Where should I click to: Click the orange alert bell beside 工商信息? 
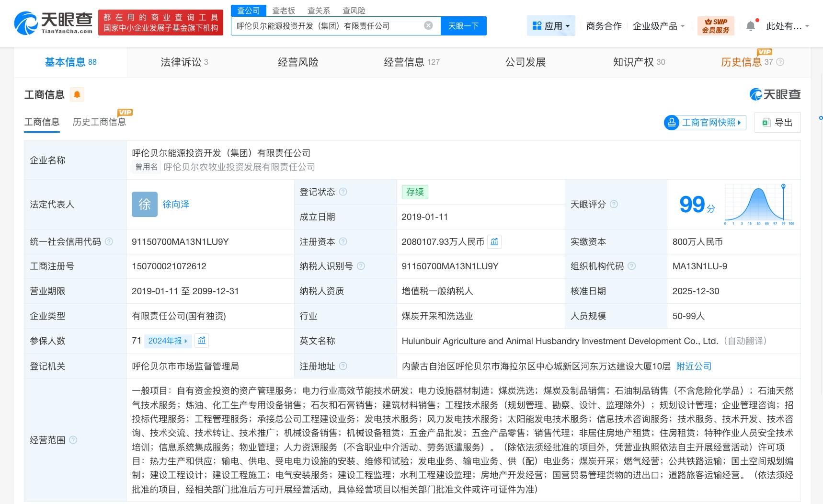click(x=77, y=94)
